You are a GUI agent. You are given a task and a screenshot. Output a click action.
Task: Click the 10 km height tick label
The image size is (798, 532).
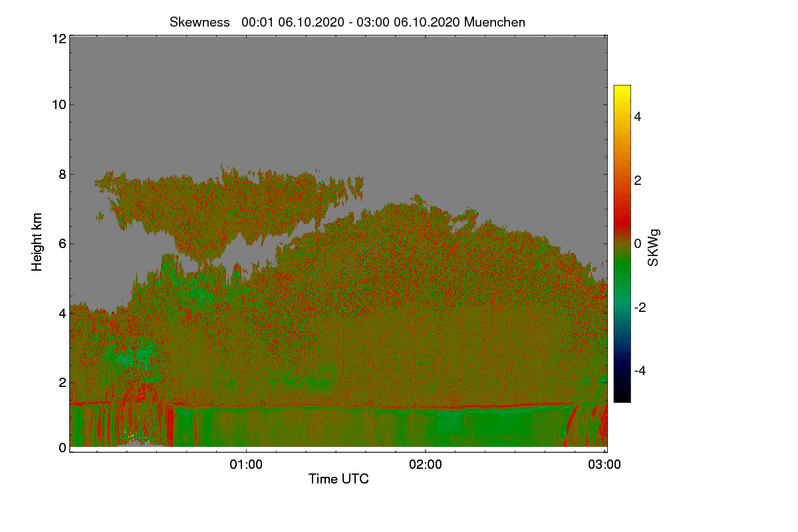(59, 104)
